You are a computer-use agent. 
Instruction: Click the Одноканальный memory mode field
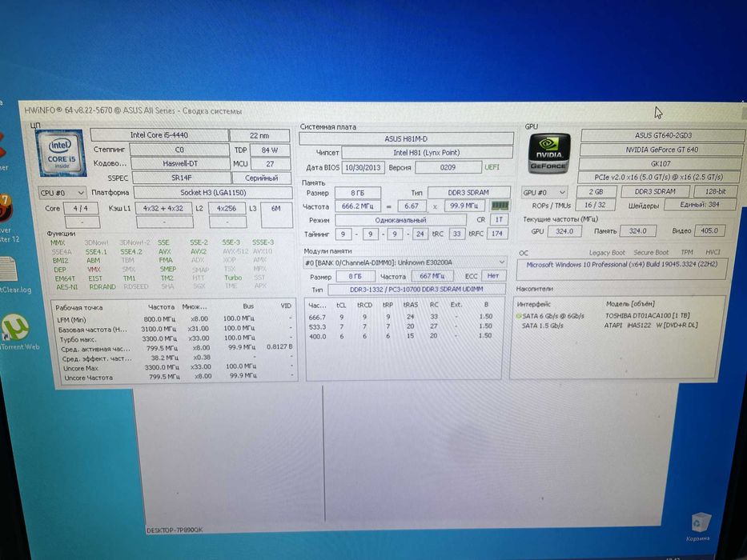pos(400,220)
